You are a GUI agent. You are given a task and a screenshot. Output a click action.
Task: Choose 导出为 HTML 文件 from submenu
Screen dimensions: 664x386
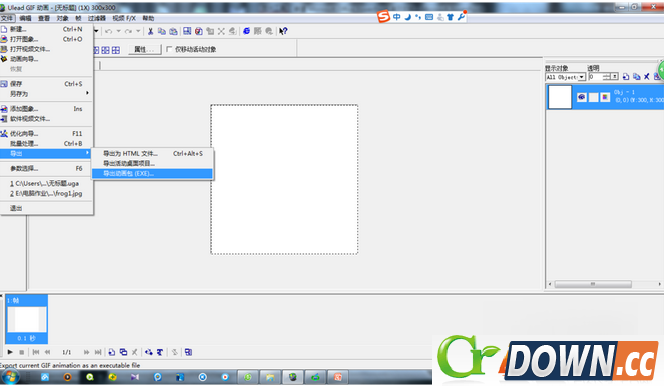[152, 154]
